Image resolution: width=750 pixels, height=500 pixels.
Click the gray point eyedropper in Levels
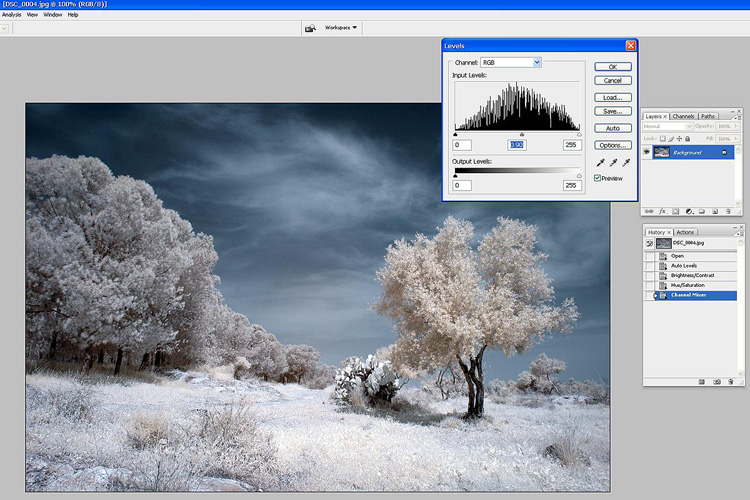[613, 162]
